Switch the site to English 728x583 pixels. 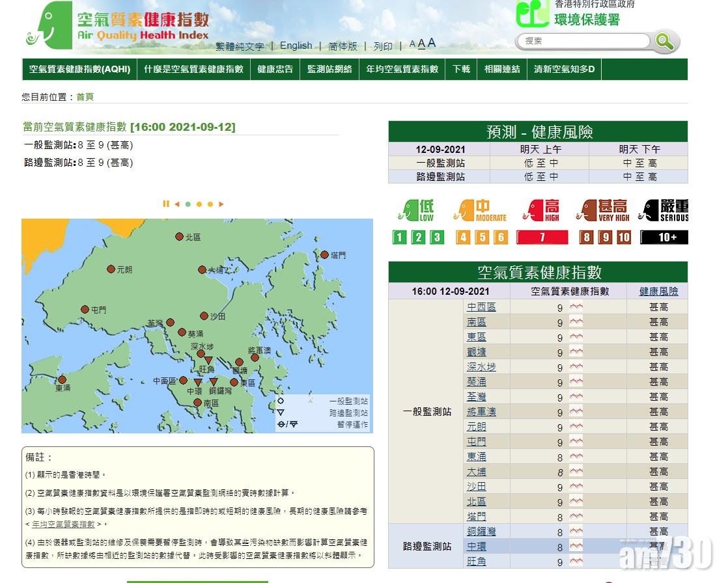coord(296,46)
